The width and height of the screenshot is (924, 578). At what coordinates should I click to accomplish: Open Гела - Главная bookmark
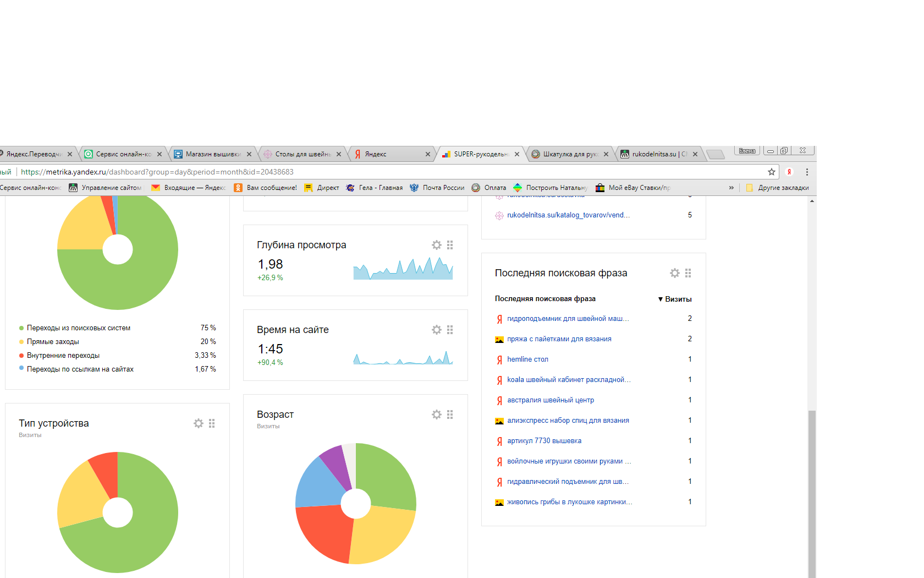[375, 188]
